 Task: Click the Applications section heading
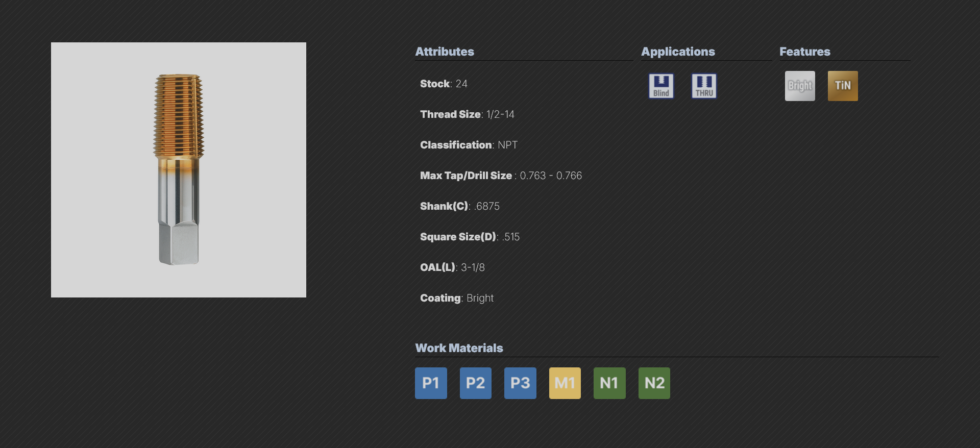678,52
